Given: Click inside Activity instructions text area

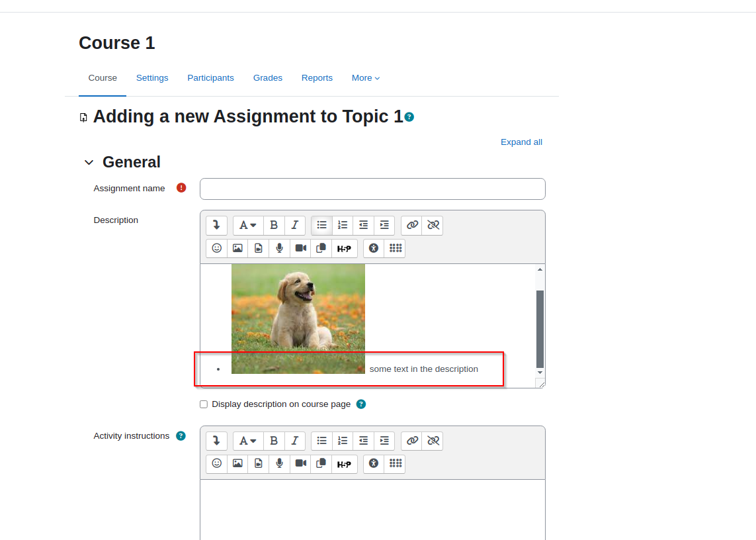Looking at the screenshot, I should (372, 510).
